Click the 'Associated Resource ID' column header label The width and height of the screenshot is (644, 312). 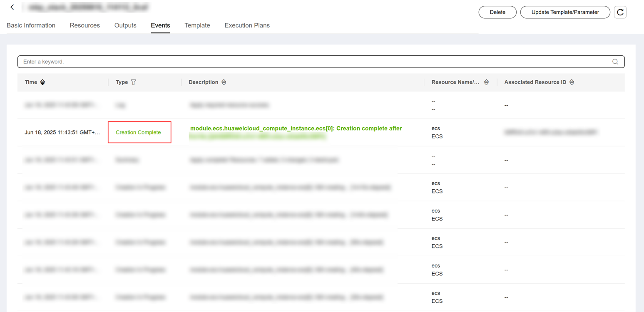(x=535, y=82)
